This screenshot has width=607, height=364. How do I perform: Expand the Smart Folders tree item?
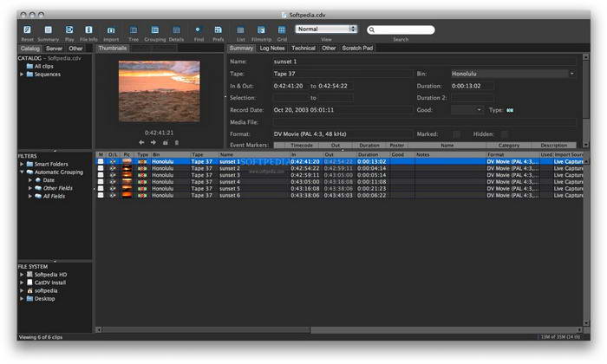[x=22, y=164]
